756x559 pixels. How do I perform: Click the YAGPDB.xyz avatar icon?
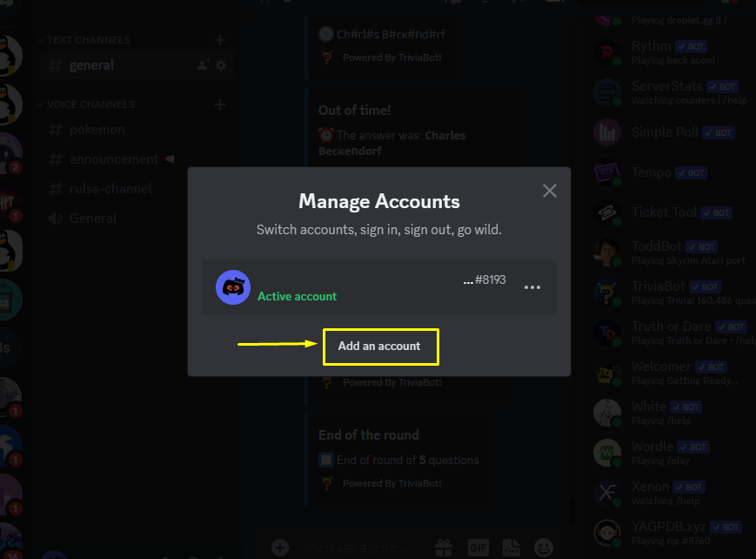point(607,533)
